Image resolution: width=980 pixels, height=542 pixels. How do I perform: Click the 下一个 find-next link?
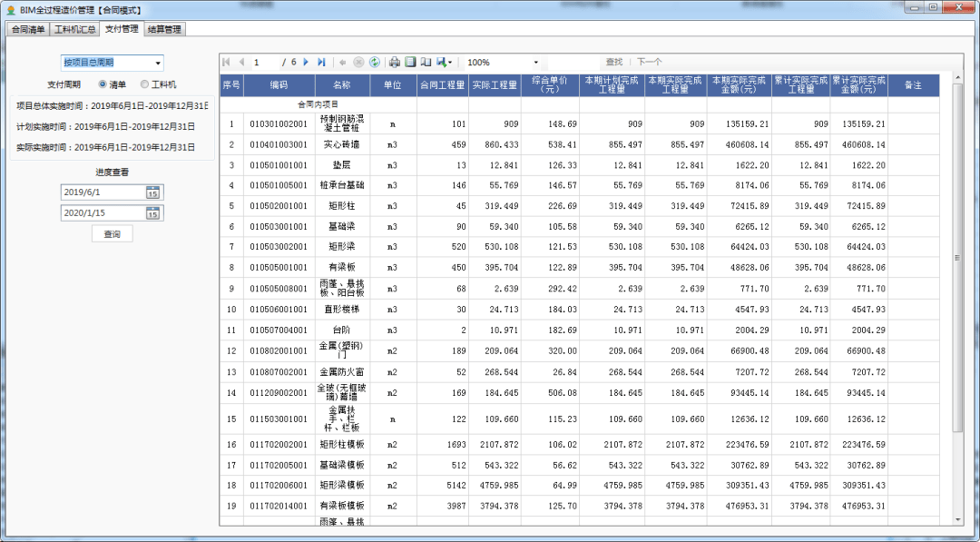tap(650, 62)
